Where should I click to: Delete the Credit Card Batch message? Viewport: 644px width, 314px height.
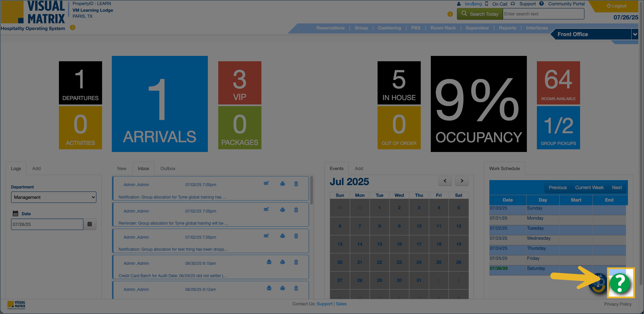click(296, 262)
